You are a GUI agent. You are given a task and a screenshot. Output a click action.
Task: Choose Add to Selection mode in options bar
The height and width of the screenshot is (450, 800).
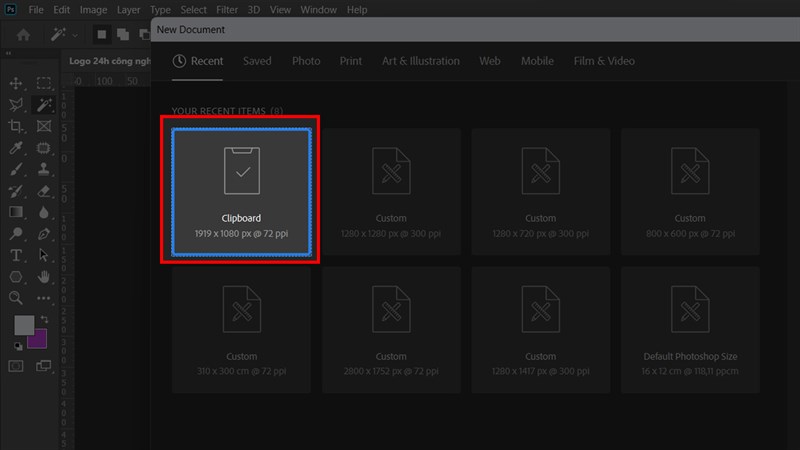tap(123, 35)
